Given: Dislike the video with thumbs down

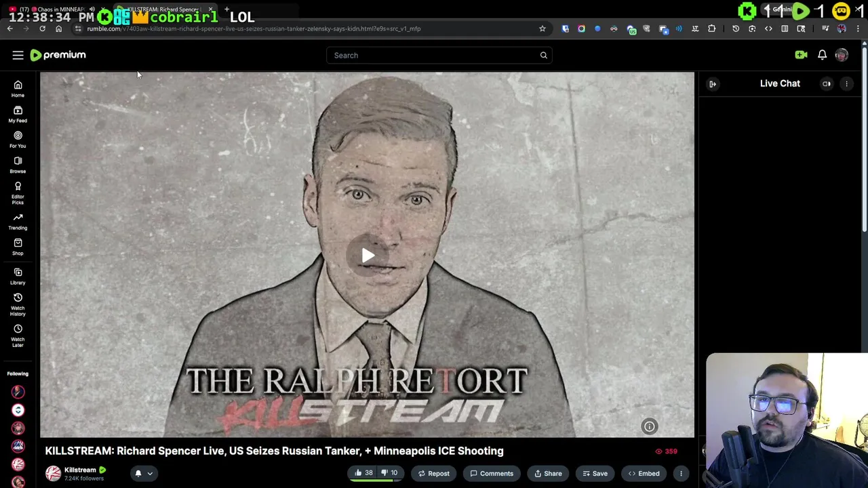Looking at the screenshot, I should [389, 473].
